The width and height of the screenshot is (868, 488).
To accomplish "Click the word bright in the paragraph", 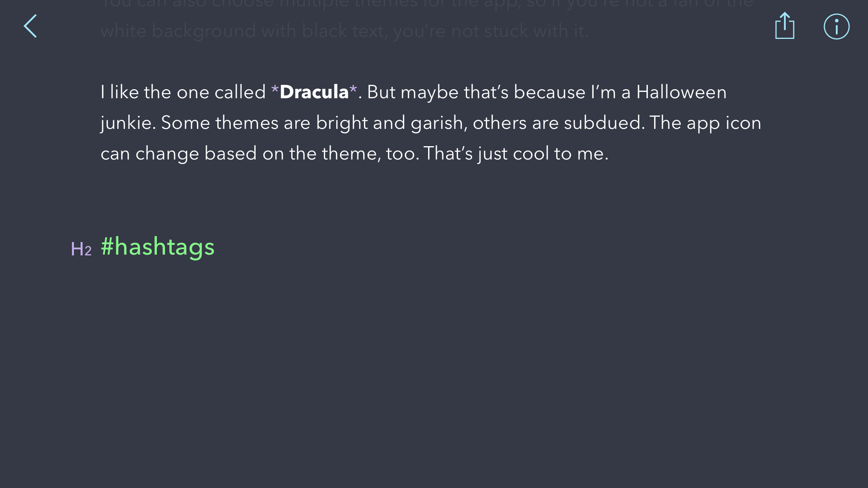I will [x=342, y=123].
